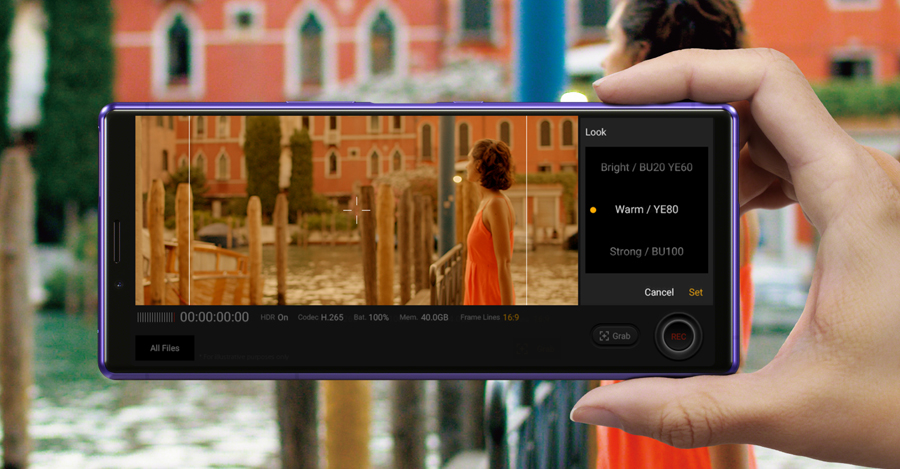Click the orange dot beside Warm
This screenshot has height=469, width=900.
coord(594,210)
